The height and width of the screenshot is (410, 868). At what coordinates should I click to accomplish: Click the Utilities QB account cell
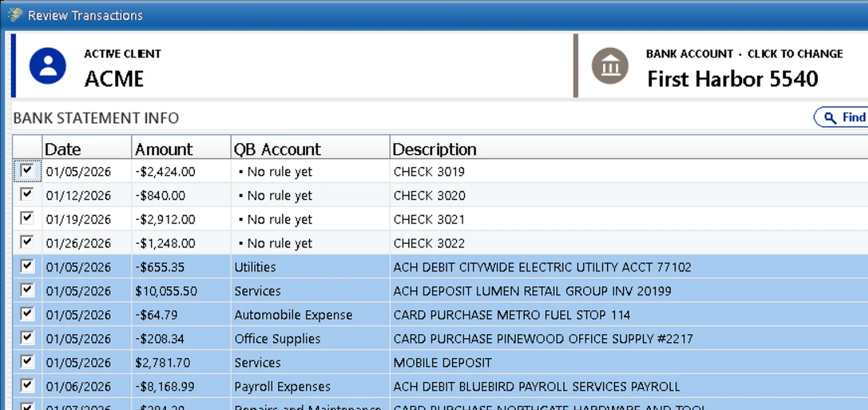[x=310, y=267]
